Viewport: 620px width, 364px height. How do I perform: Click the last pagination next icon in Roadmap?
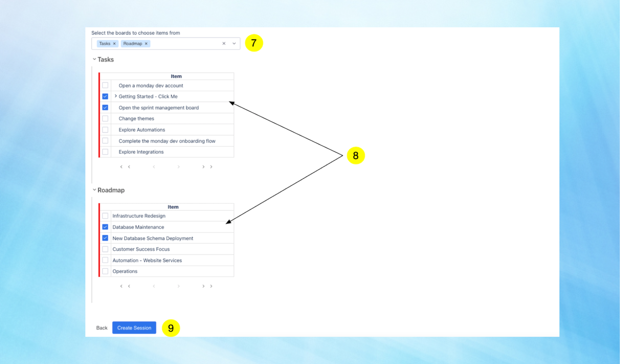[x=211, y=286]
